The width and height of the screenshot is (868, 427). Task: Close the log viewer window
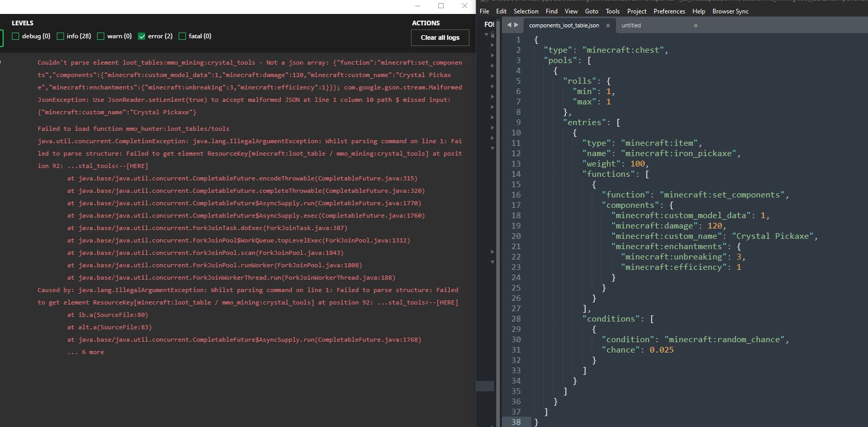point(464,6)
